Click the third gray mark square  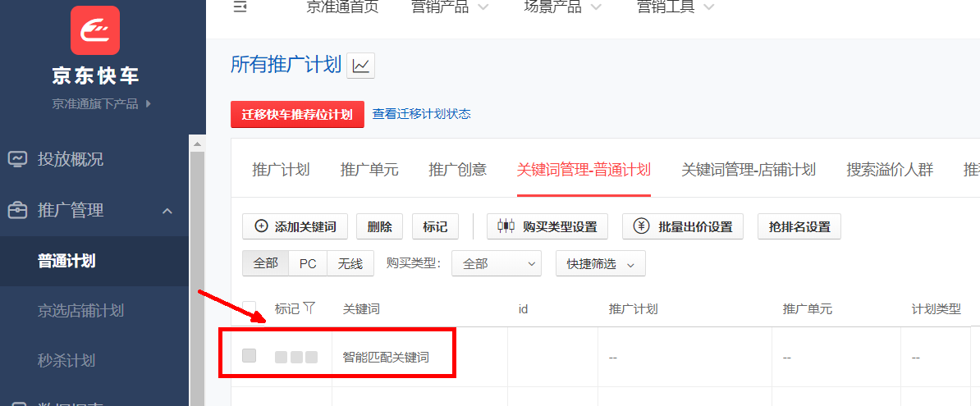(311, 358)
